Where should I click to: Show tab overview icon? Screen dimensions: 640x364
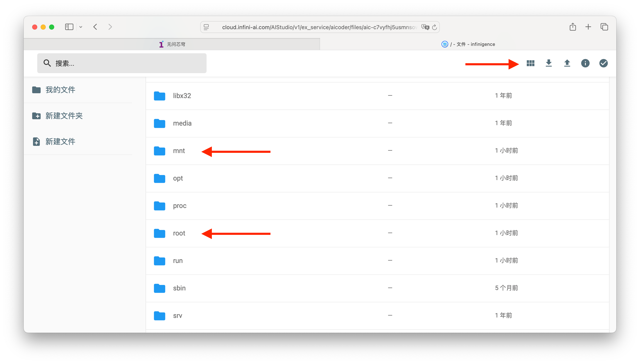coord(604,27)
